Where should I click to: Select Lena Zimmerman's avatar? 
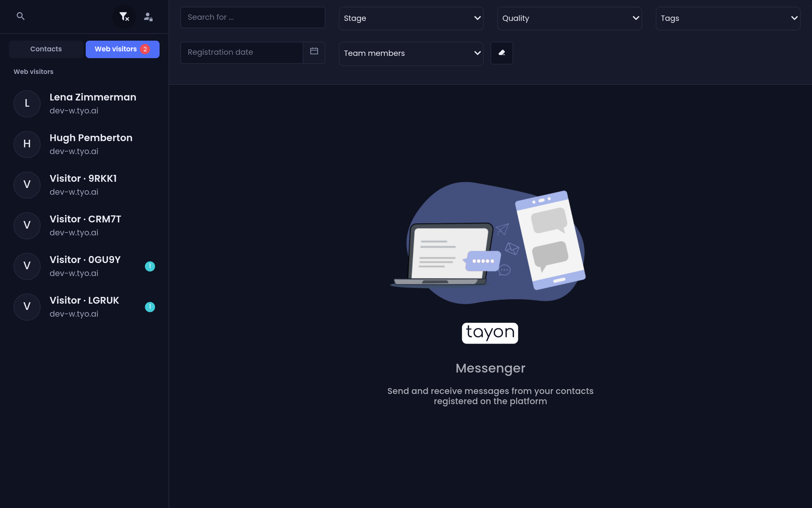tap(27, 104)
